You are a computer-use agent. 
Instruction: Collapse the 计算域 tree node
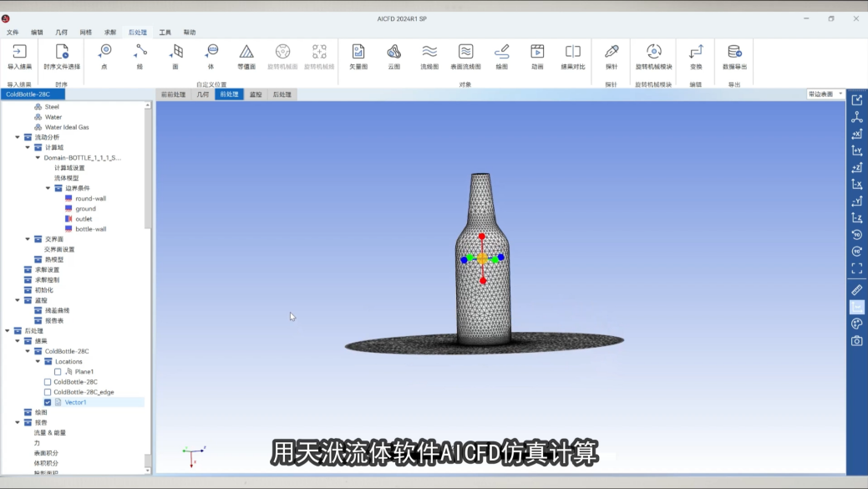(x=28, y=147)
